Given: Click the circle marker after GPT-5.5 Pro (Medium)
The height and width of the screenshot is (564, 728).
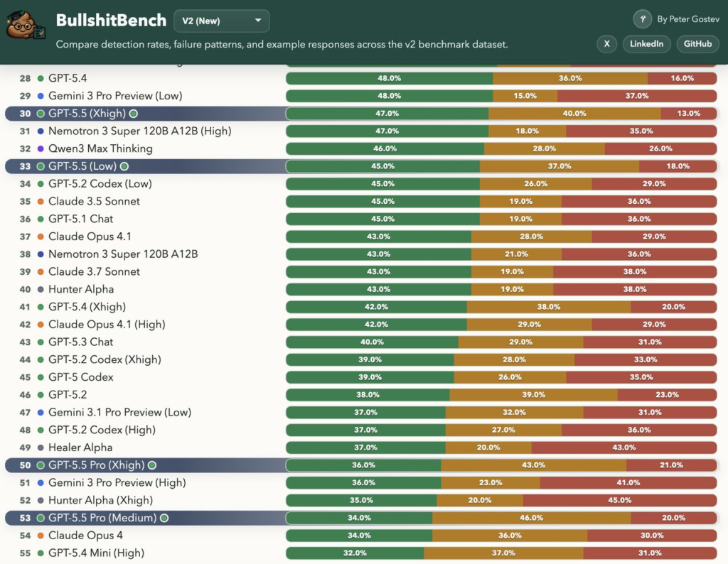Looking at the screenshot, I should click(164, 518).
